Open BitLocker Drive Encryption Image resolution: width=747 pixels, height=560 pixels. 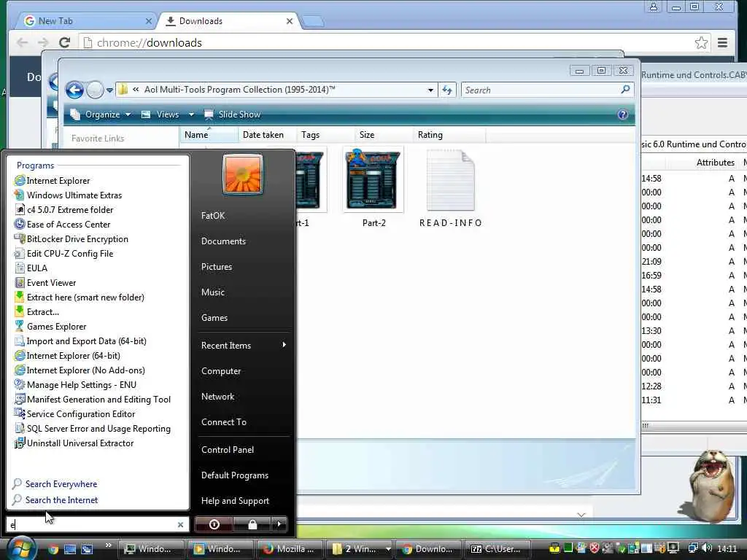[x=71, y=239]
